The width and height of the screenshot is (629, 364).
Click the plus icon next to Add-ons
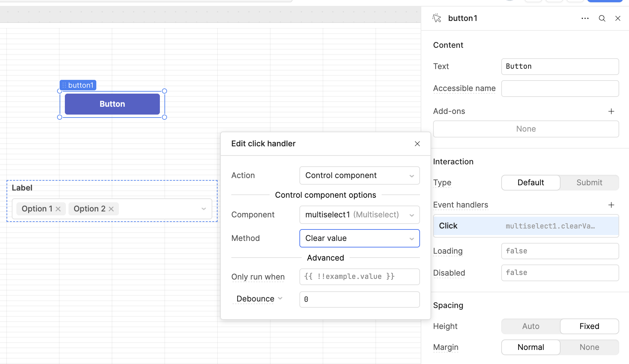pos(611,111)
